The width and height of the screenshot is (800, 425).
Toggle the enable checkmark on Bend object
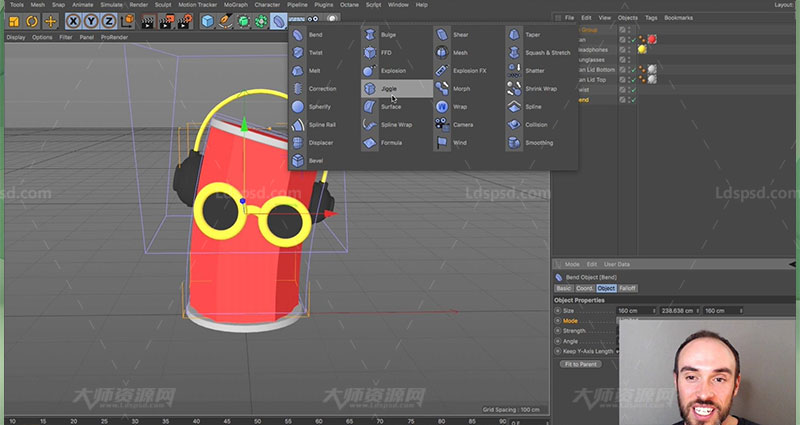pos(634,100)
